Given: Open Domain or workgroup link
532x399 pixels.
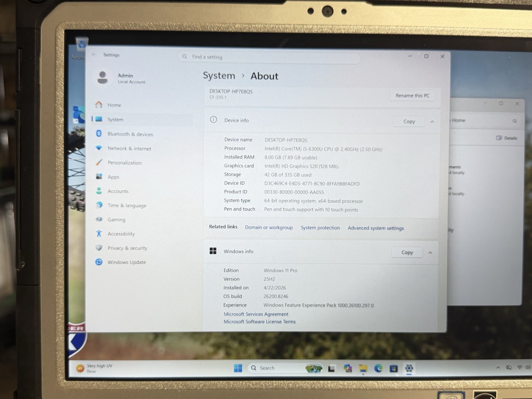Looking at the screenshot, I should point(269,227).
